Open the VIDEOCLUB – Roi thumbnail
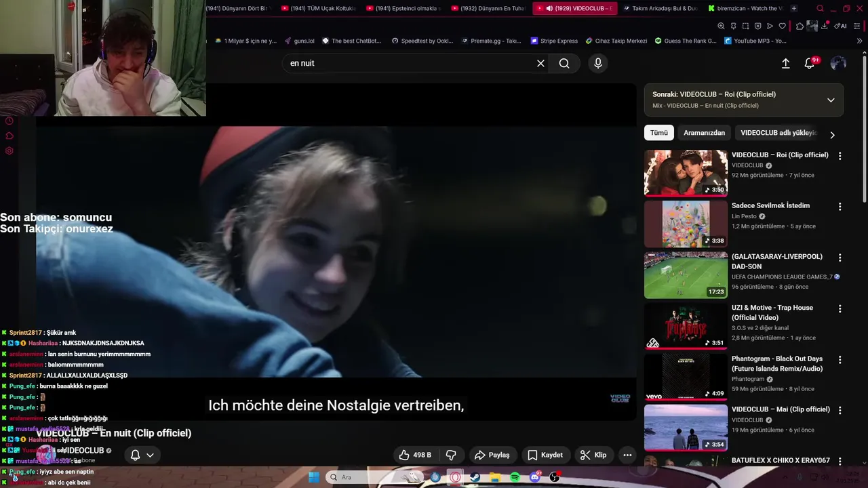 (686, 173)
